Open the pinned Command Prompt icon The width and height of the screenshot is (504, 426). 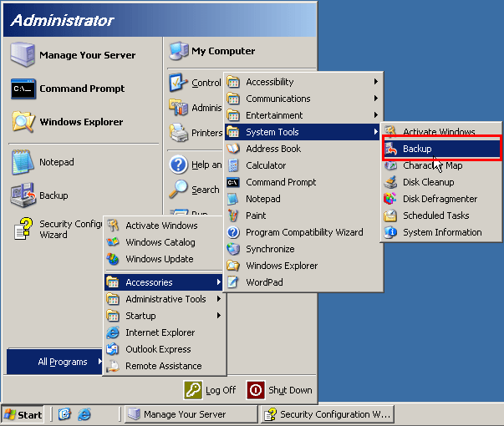(x=23, y=89)
